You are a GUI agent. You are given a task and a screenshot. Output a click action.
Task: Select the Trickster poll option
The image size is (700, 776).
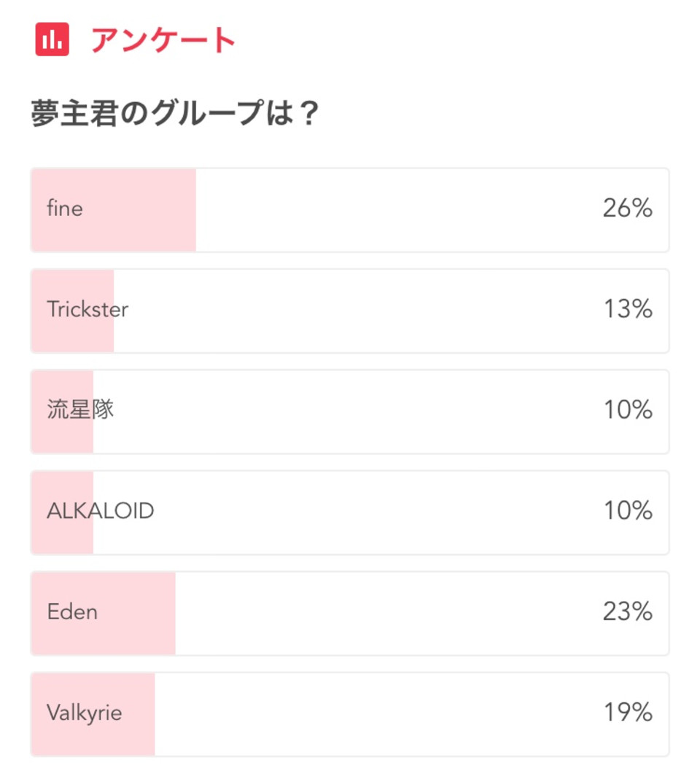tap(350, 311)
